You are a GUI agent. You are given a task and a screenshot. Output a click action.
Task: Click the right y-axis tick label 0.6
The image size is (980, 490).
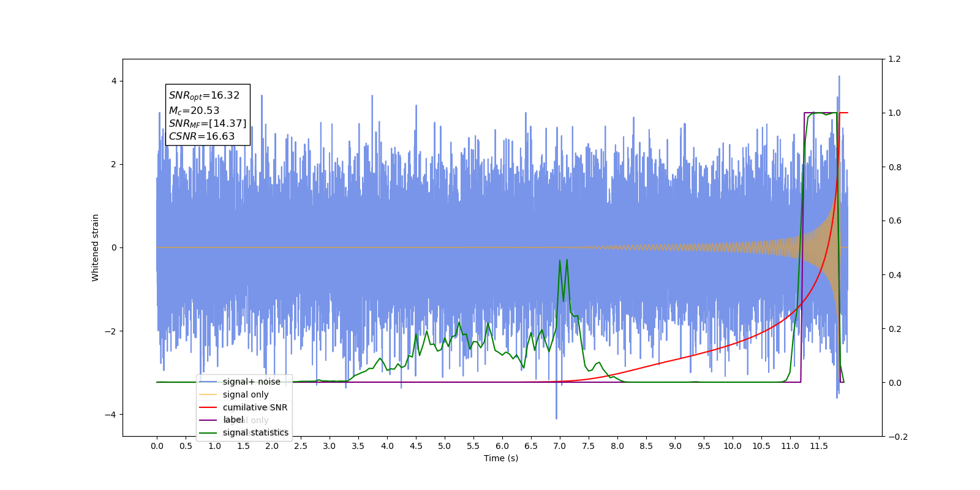(x=895, y=221)
